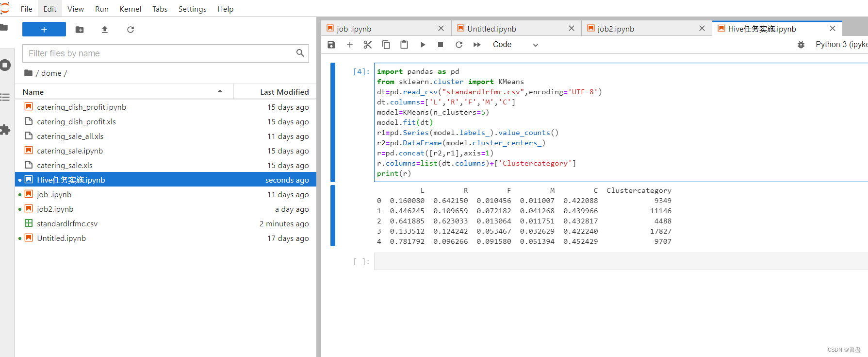Restart kernel and run all cells icon

[477, 45]
